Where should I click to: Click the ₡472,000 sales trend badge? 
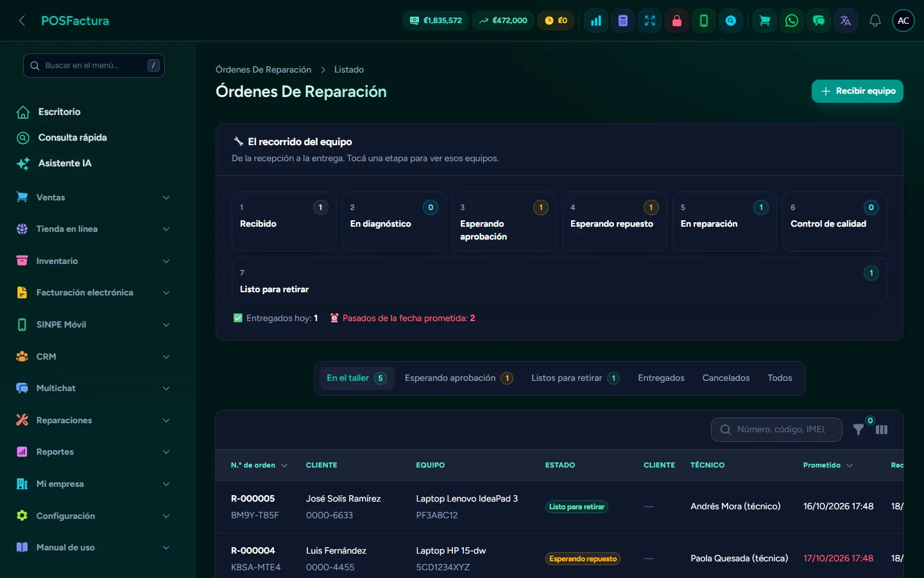(x=503, y=21)
